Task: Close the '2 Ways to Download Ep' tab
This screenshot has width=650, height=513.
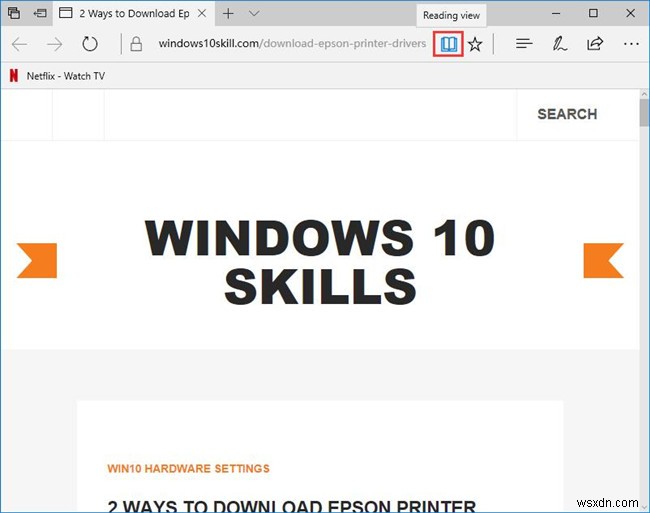Action: tap(202, 13)
